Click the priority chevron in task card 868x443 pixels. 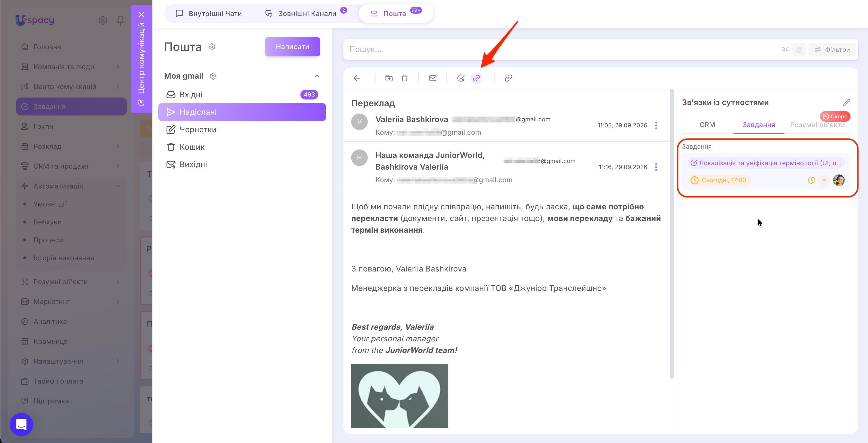coord(824,180)
